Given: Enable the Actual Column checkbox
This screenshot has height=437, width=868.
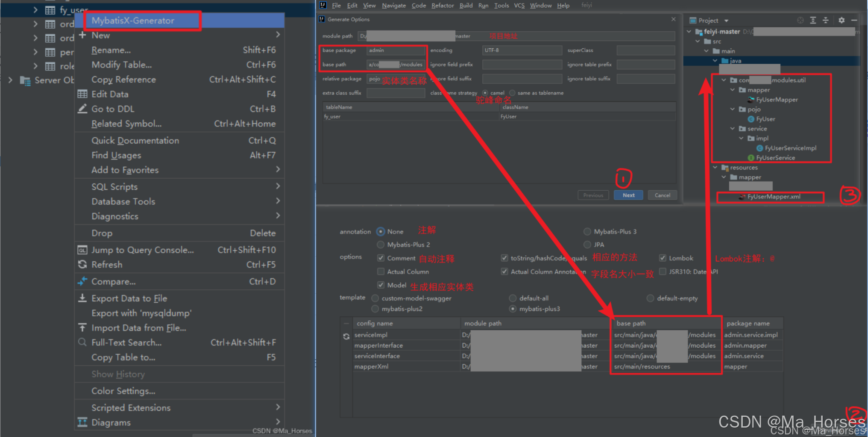Looking at the screenshot, I should click(381, 272).
